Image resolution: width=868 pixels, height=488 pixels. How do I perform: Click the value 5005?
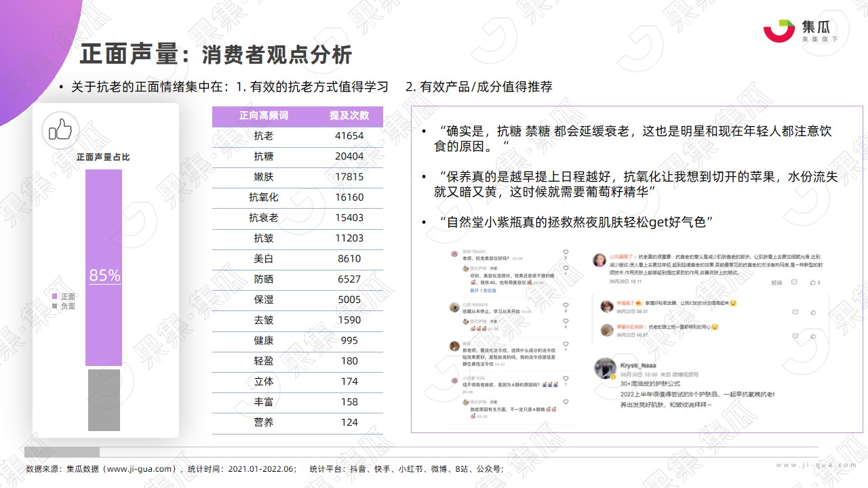349,300
